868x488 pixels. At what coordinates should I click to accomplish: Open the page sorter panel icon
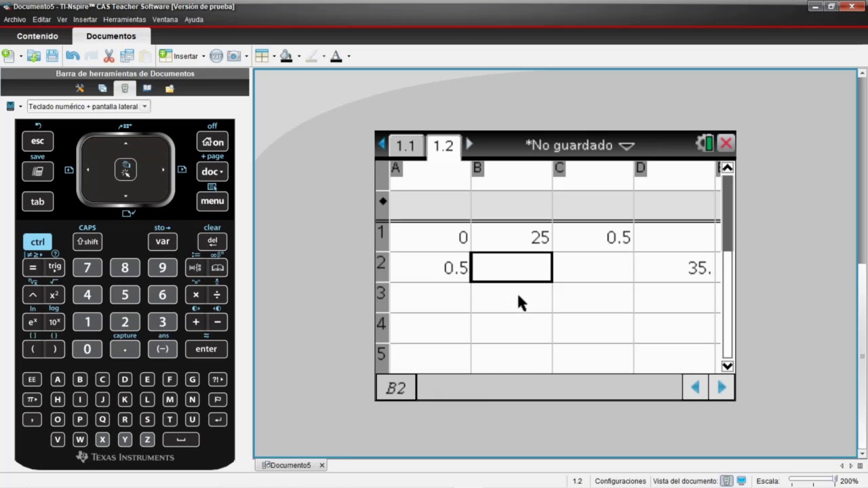tap(102, 88)
